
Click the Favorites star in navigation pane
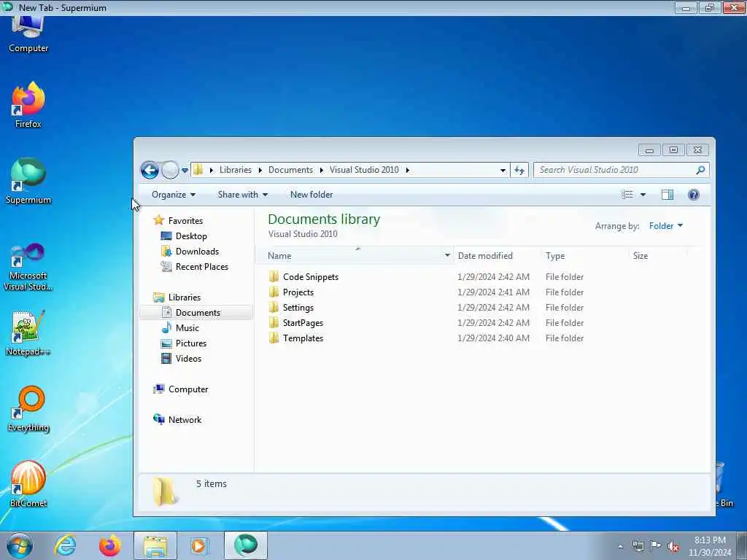158,220
